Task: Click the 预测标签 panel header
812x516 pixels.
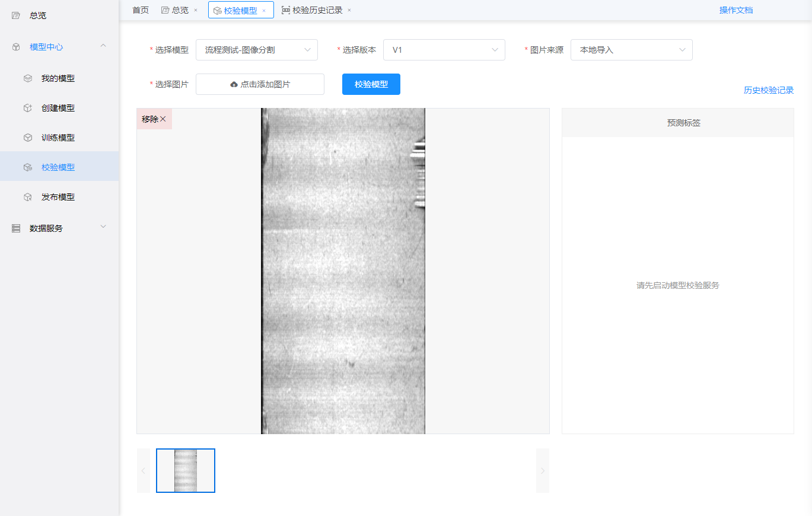Action: pos(678,123)
